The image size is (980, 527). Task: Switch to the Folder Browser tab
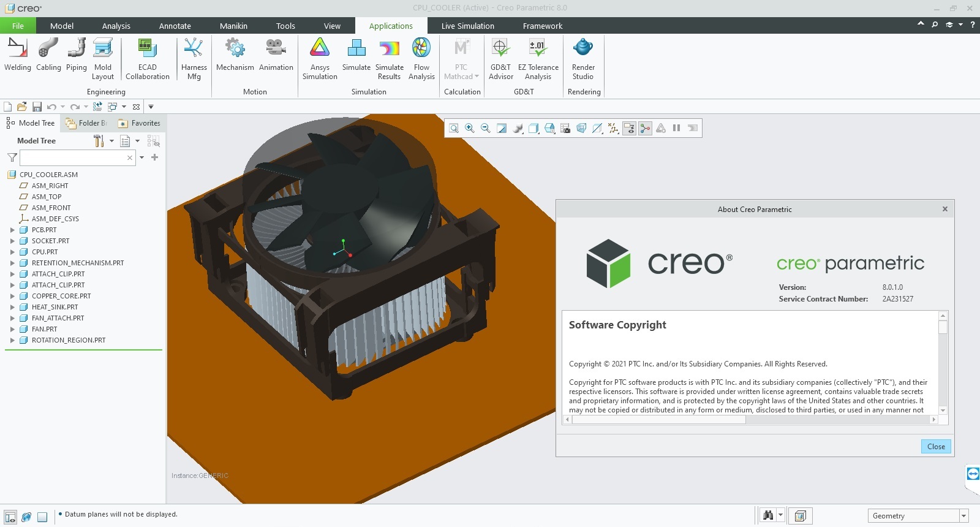(86, 123)
